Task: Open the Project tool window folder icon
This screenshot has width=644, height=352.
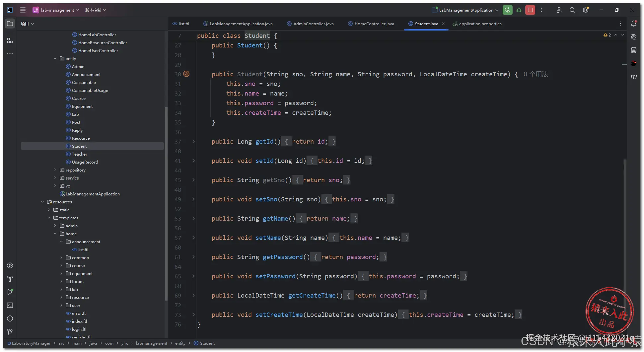Action: (x=10, y=24)
